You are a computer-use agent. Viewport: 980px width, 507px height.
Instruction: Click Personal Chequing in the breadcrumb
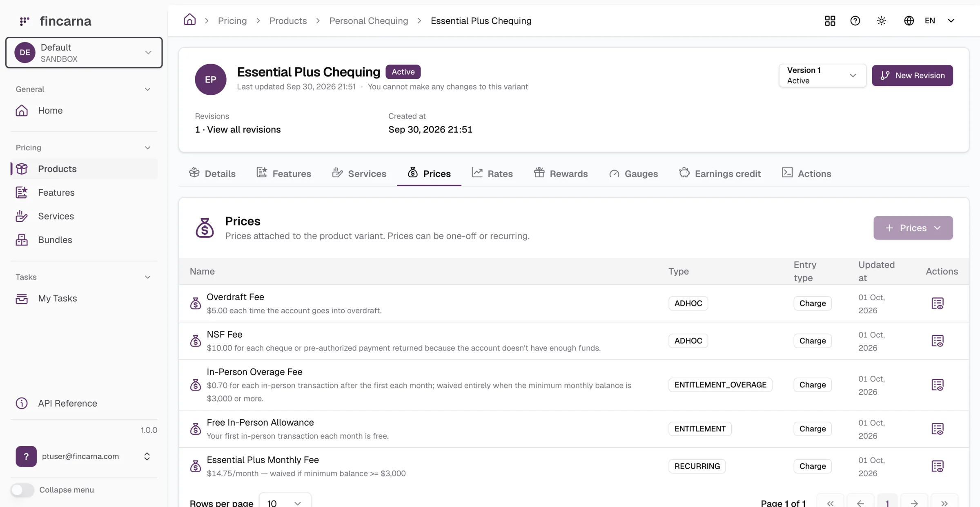369,21
